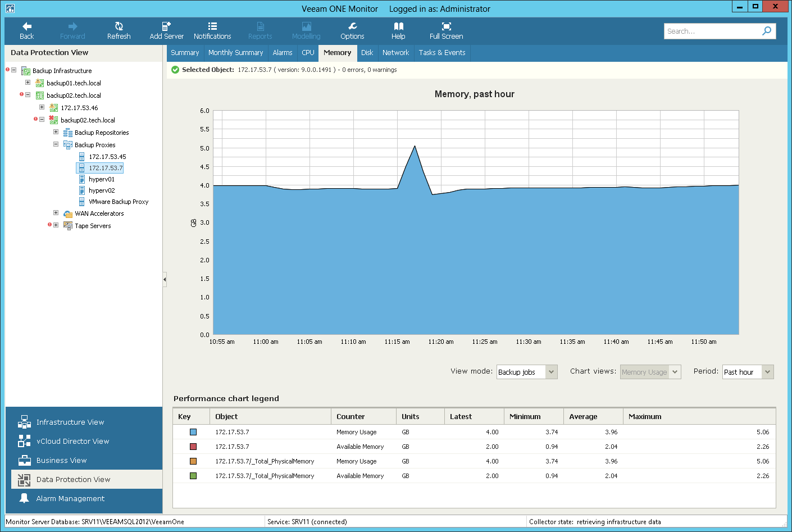Click the hyperv01 proxy icon

click(x=82, y=179)
